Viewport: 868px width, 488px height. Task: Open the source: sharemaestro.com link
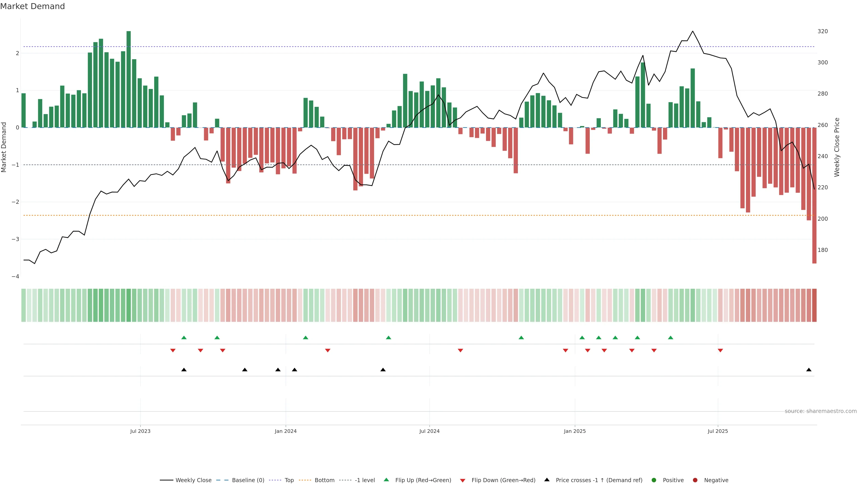click(x=821, y=411)
